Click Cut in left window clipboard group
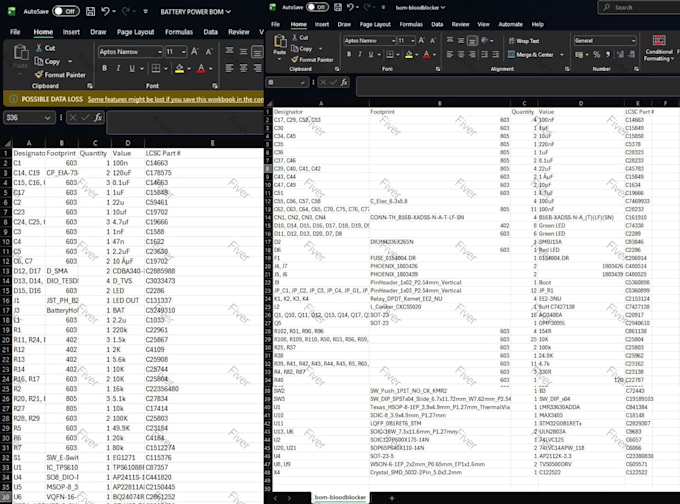This screenshot has width=680, height=504. coord(45,48)
